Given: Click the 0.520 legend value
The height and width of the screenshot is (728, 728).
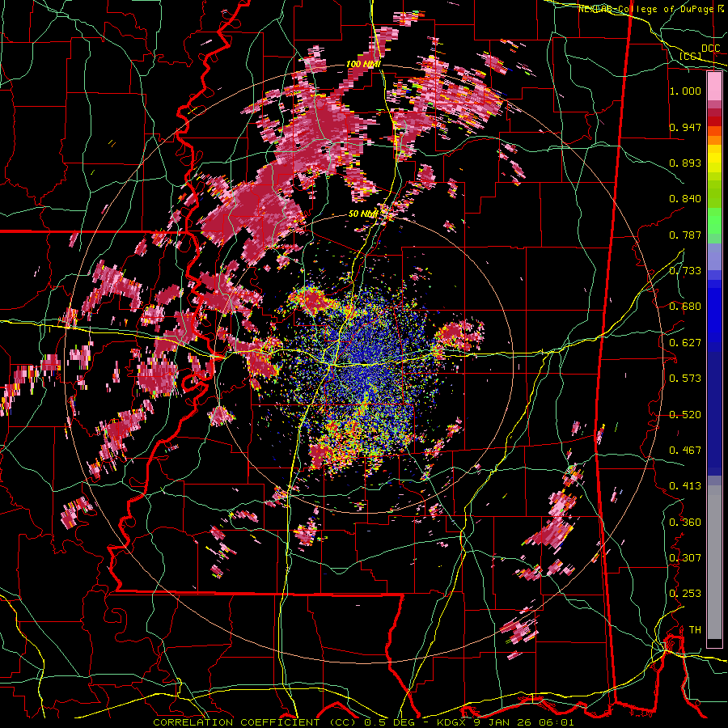Looking at the screenshot, I should tap(685, 415).
